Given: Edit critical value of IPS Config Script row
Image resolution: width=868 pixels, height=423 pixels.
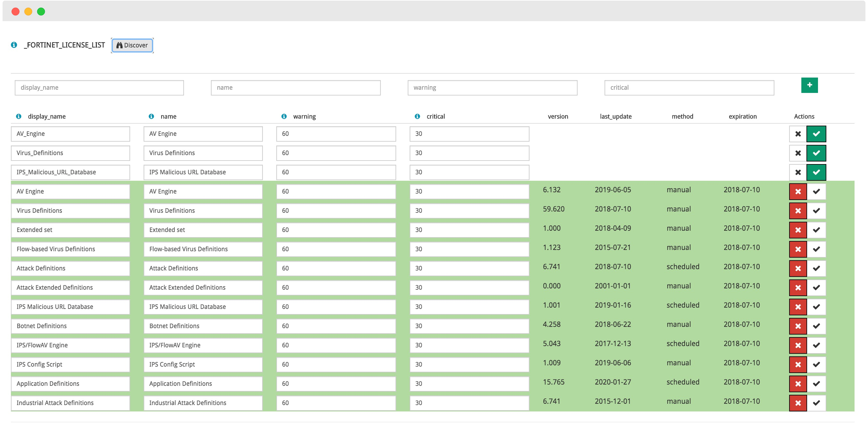Looking at the screenshot, I should (469, 364).
